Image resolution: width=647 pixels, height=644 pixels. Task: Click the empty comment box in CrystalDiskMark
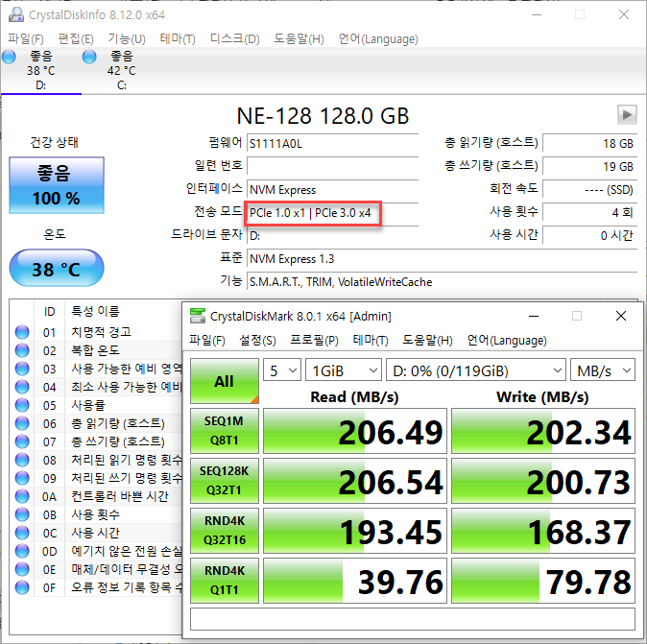(413, 619)
